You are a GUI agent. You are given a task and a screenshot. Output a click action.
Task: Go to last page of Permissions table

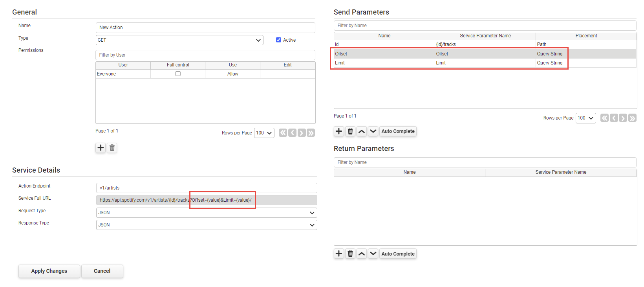point(311,133)
